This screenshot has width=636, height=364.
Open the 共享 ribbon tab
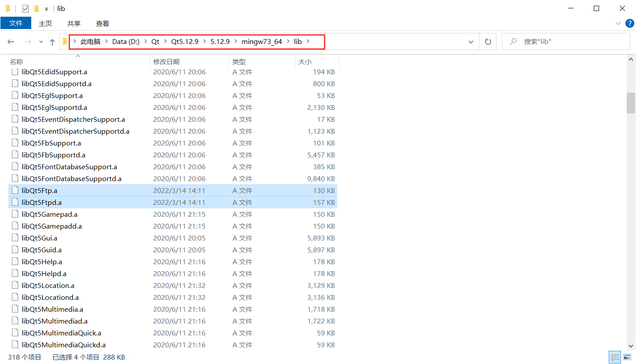pyautogui.click(x=74, y=23)
